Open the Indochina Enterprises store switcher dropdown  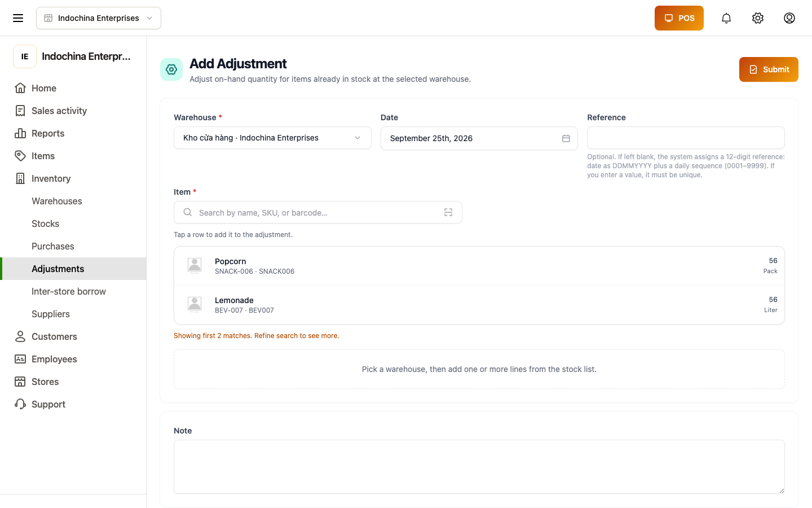click(99, 18)
